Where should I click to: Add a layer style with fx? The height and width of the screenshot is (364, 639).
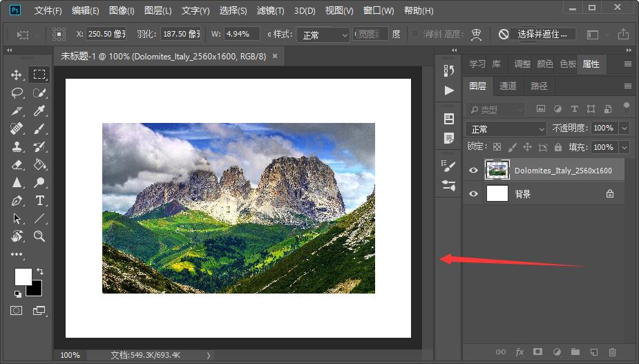(519, 352)
